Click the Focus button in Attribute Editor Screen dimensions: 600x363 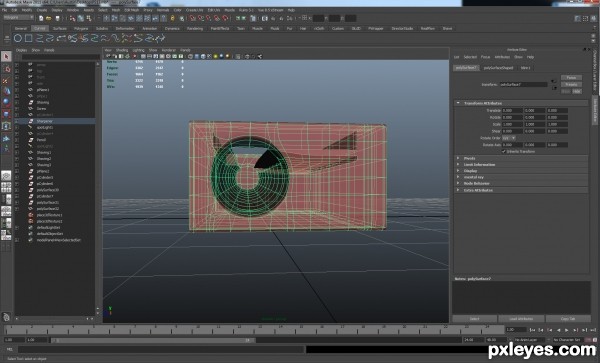pyautogui.click(x=571, y=78)
